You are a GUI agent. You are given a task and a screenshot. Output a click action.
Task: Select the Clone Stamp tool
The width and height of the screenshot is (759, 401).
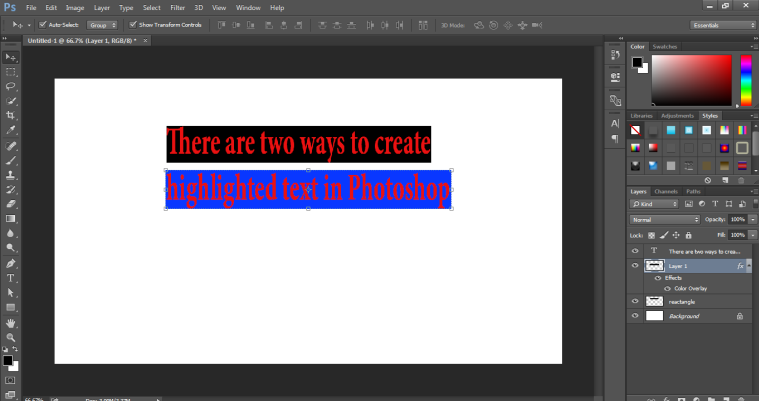[11, 175]
